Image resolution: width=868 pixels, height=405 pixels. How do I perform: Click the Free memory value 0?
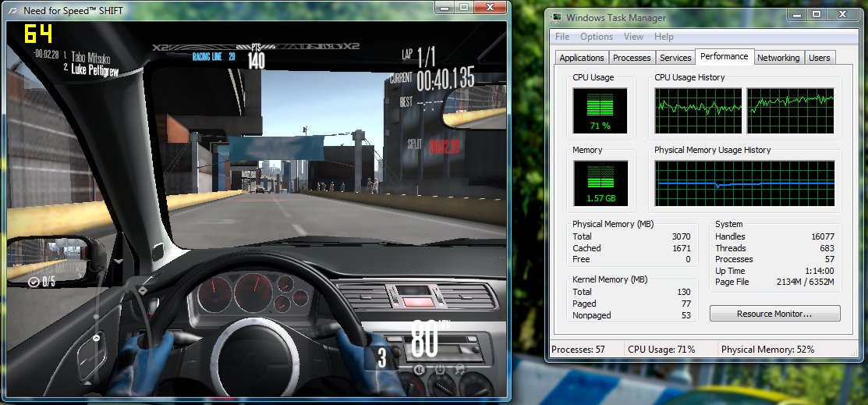point(688,259)
